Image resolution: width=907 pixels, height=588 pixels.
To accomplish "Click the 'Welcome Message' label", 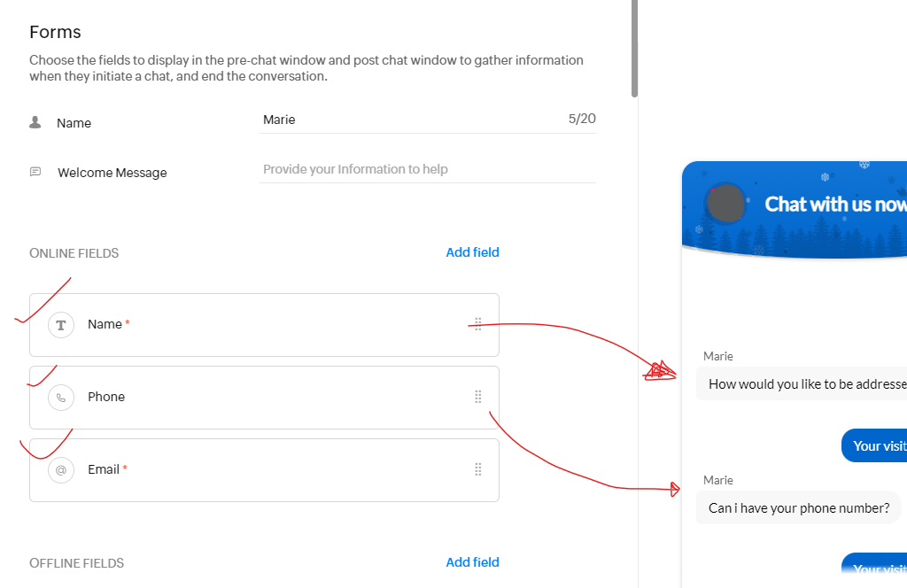I will [x=112, y=173].
